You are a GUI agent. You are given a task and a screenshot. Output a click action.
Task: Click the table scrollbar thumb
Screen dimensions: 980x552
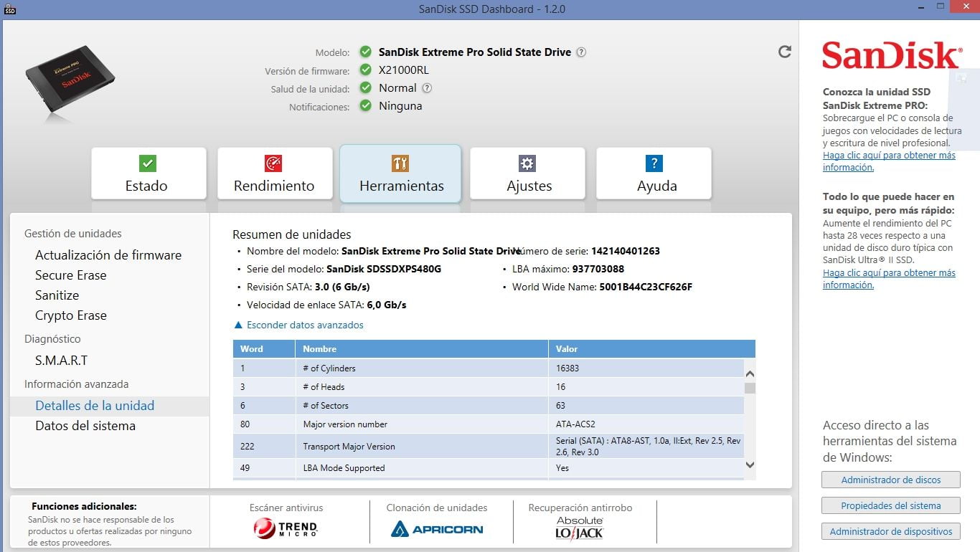pyautogui.click(x=750, y=388)
